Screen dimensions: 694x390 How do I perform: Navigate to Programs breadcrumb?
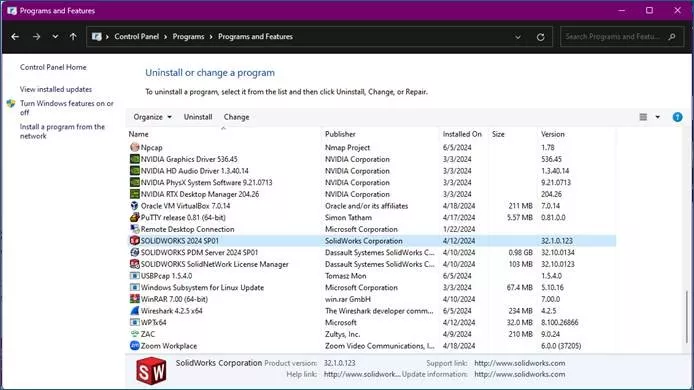[x=188, y=37]
